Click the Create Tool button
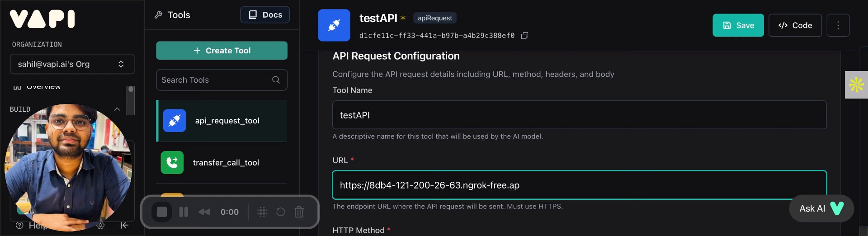The height and width of the screenshot is (236, 868). pyautogui.click(x=222, y=51)
